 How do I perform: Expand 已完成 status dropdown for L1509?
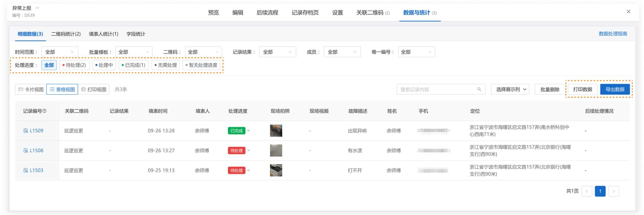tap(249, 131)
